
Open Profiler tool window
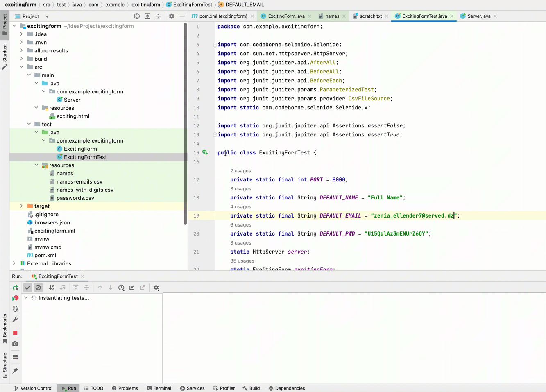click(224, 388)
